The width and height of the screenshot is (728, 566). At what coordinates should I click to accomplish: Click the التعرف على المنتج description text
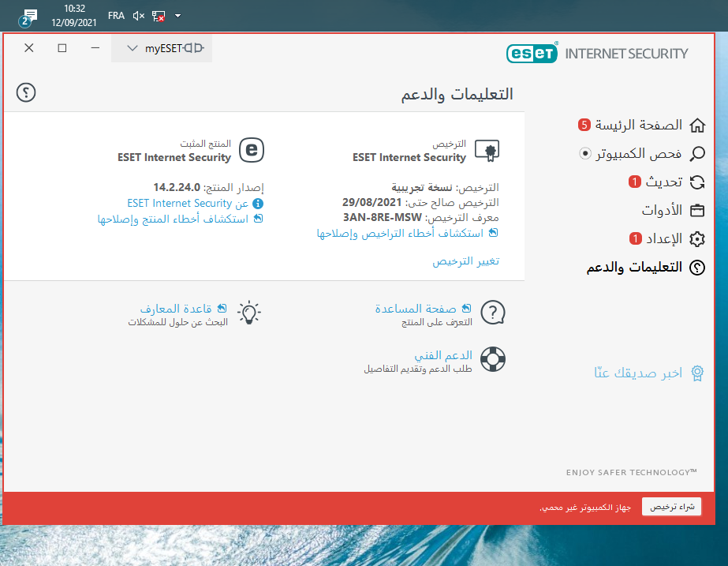click(437, 322)
